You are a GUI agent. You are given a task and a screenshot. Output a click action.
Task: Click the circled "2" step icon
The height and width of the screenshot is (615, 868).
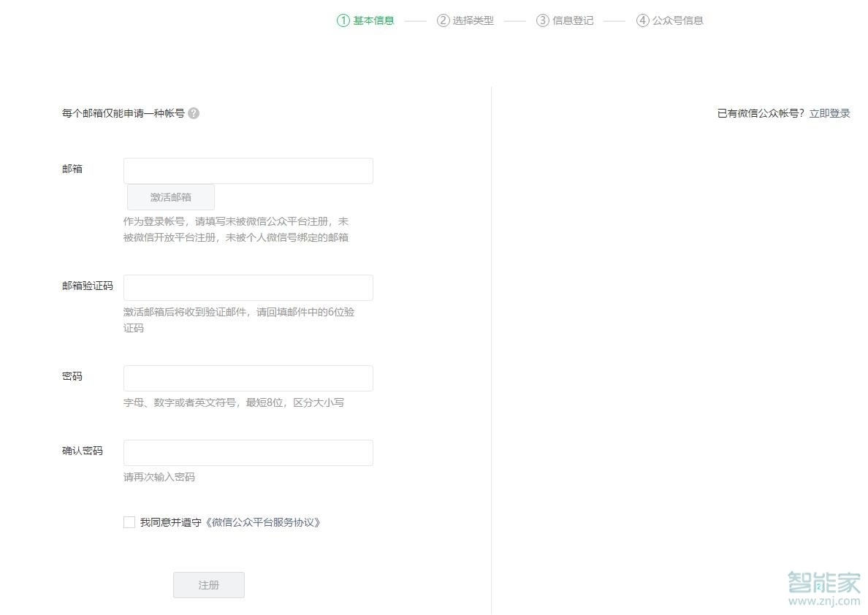(443, 20)
